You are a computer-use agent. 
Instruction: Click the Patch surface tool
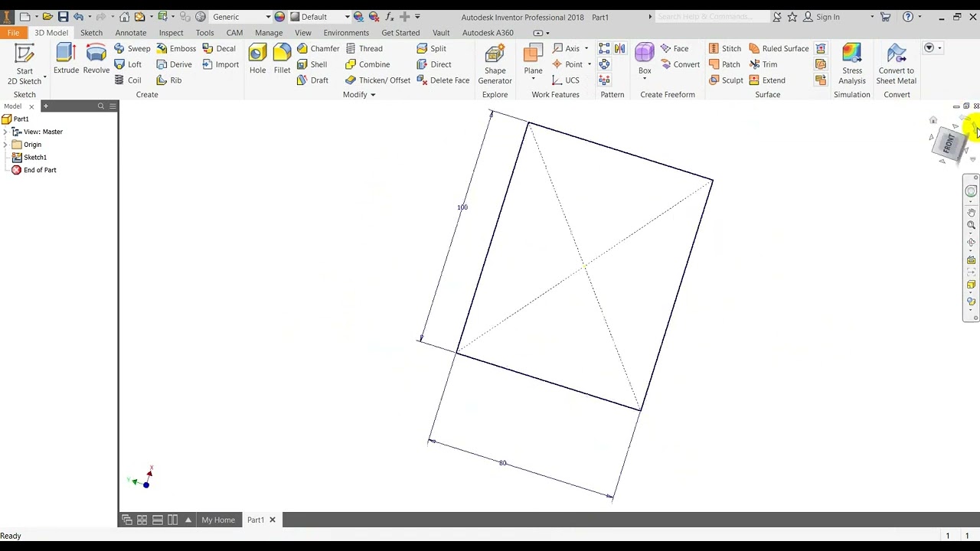[x=724, y=64]
